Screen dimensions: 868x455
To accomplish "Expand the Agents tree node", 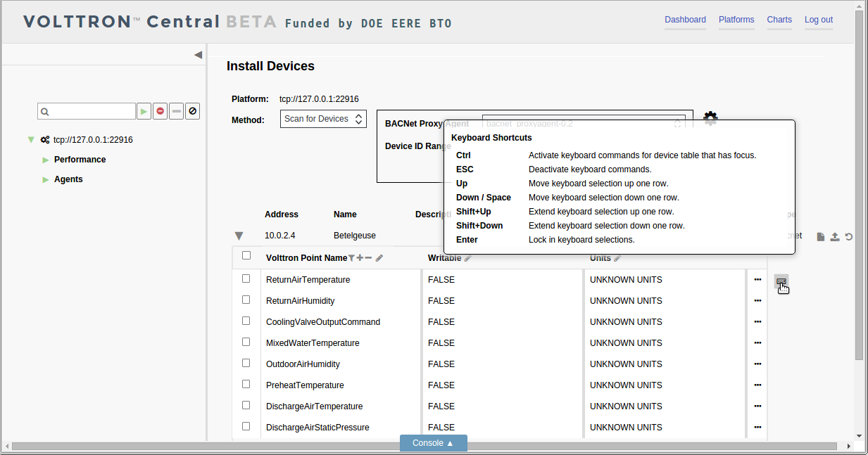I will tap(46, 179).
